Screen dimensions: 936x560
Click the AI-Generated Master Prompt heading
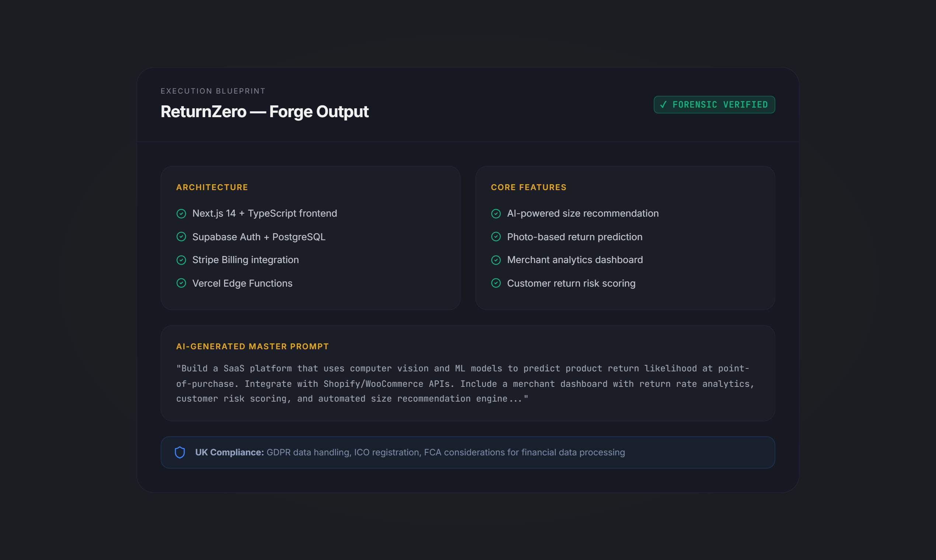click(x=252, y=346)
